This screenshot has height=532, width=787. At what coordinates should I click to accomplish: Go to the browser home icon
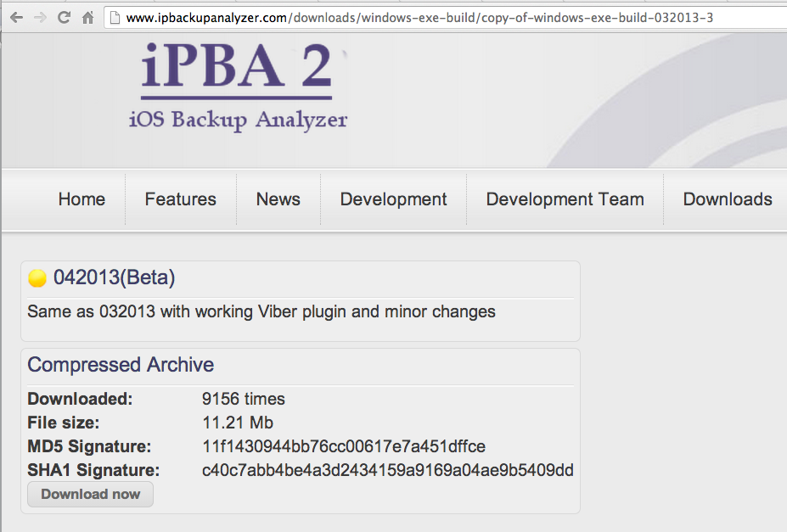click(x=87, y=18)
